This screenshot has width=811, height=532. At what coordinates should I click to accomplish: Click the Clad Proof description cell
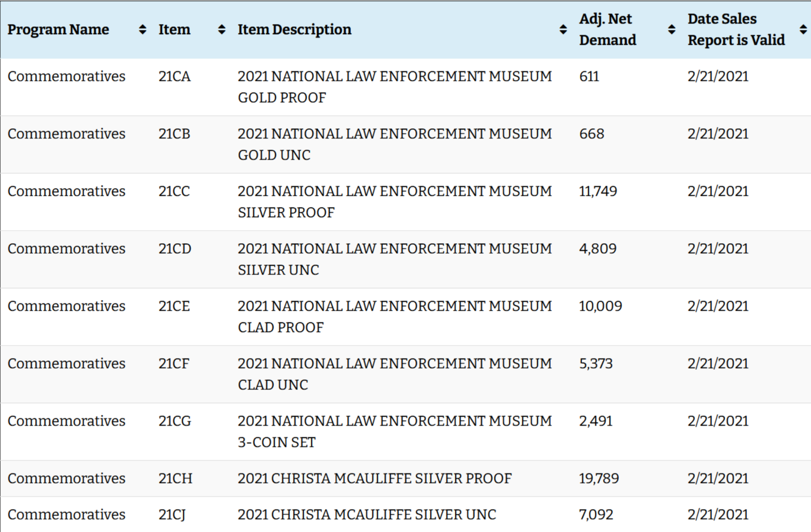click(x=394, y=317)
